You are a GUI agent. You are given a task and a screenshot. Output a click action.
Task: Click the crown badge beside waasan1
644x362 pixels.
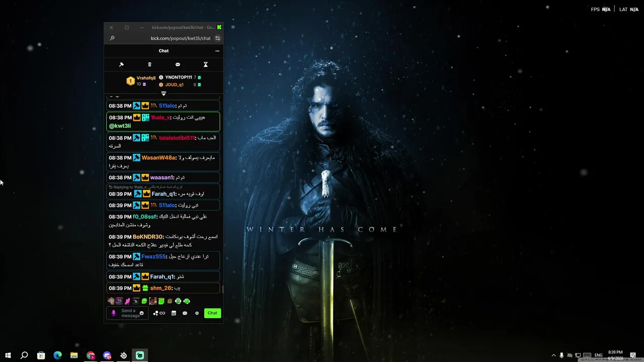145,177
